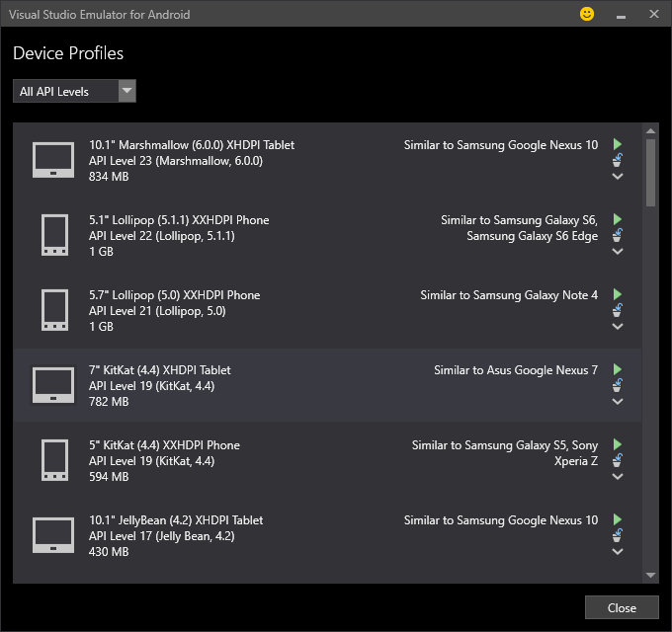This screenshot has width=672, height=632.
Task: Expand details for the 7" KitKat tablet
Action: point(618,402)
